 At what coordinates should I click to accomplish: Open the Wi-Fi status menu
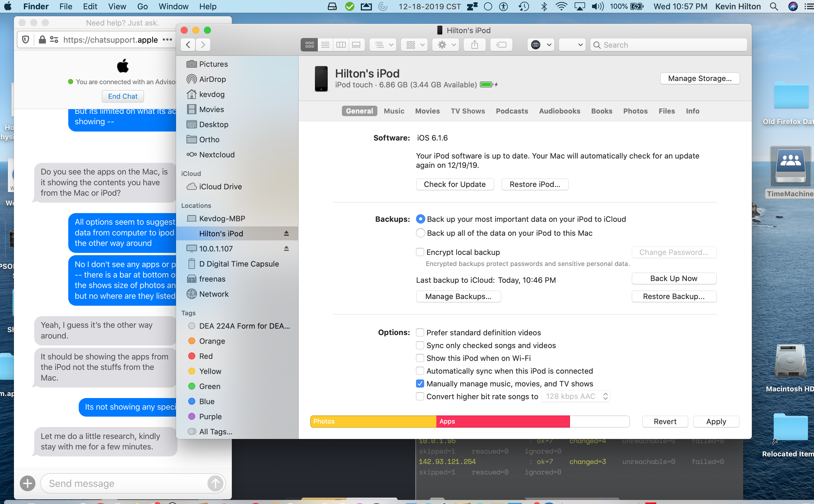coord(561,6)
